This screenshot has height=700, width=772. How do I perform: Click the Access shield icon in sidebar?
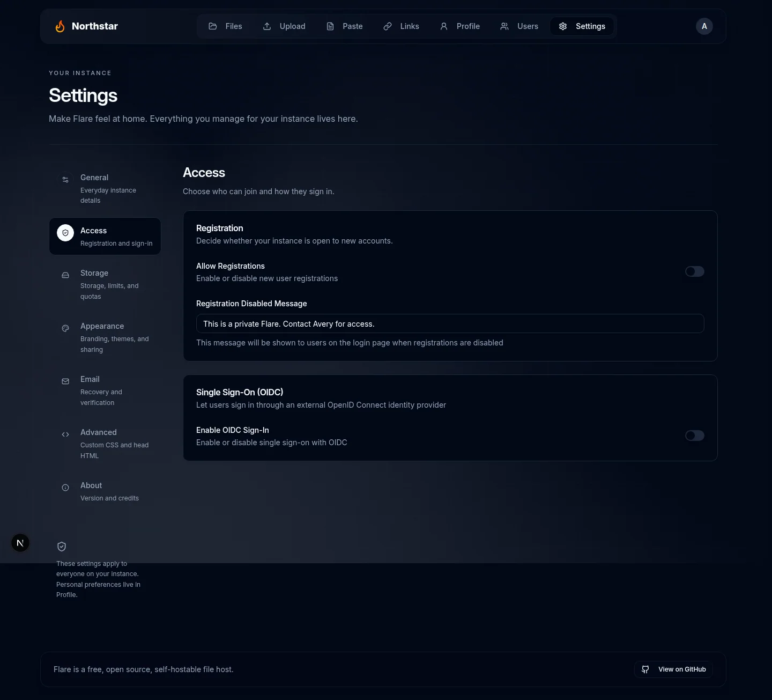coord(65,233)
